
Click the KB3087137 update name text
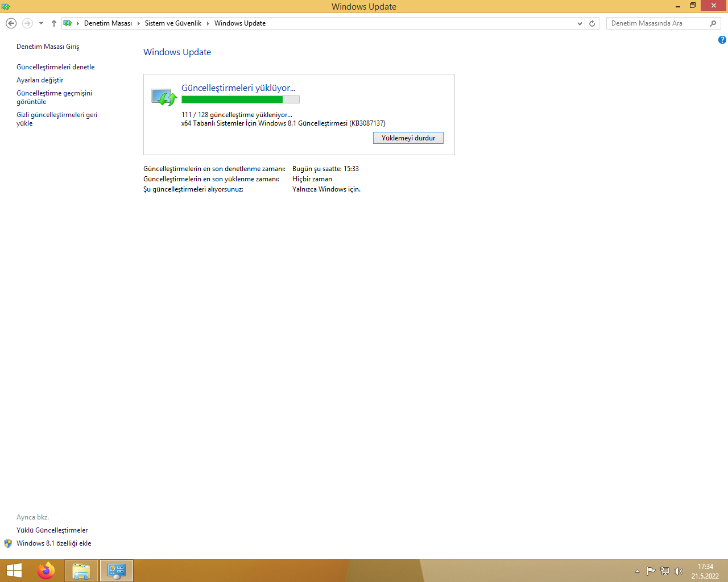point(283,123)
